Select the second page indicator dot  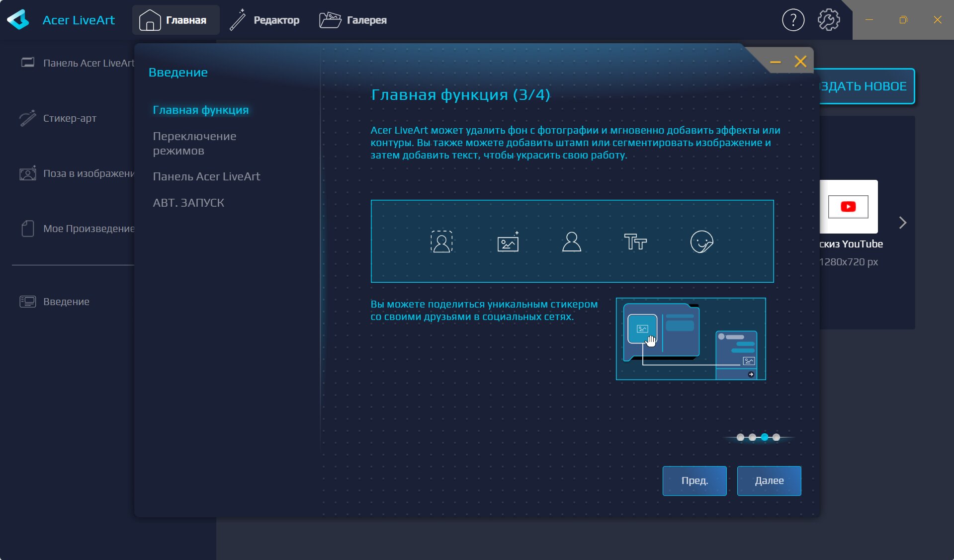point(752,437)
